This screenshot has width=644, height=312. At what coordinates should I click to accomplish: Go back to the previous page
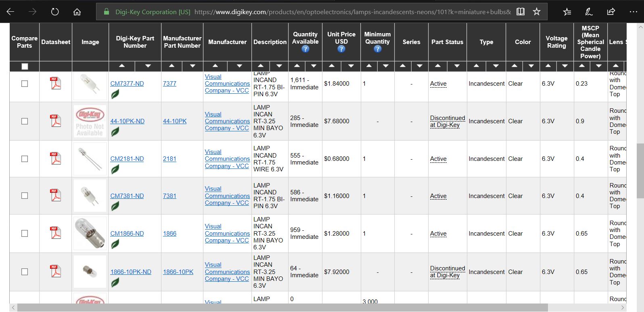(x=10, y=12)
